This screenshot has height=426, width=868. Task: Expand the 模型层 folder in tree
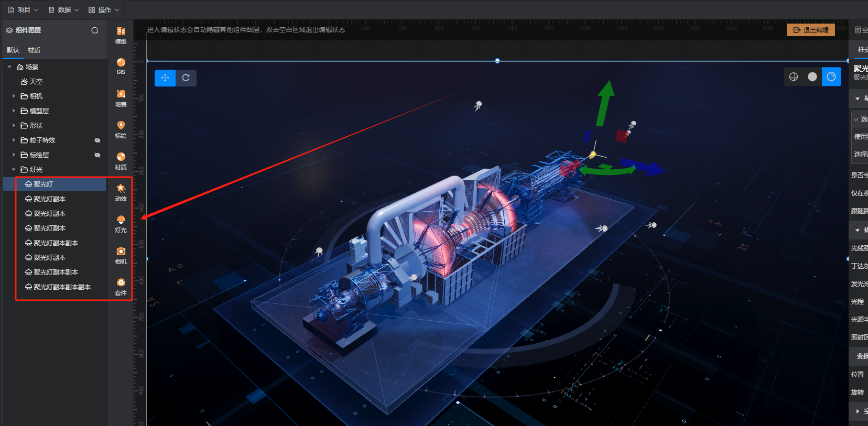point(14,111)
